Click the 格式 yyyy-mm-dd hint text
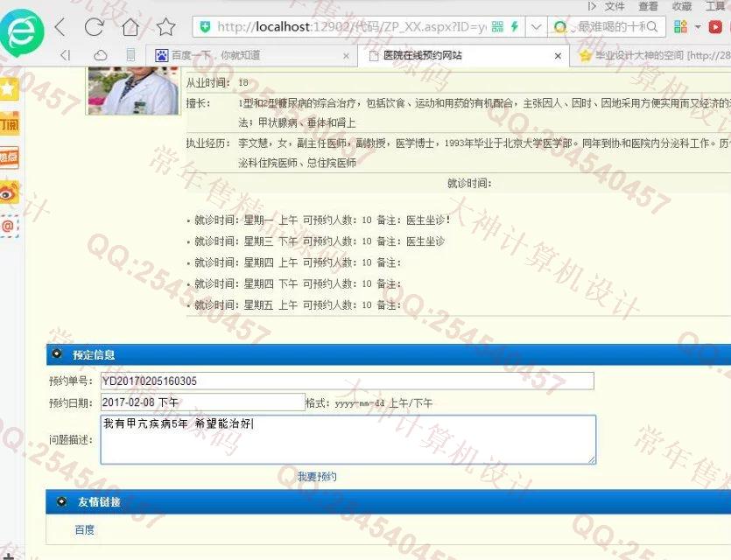The width and height of the screenshot is (731, 560). [x=369, y=403]
